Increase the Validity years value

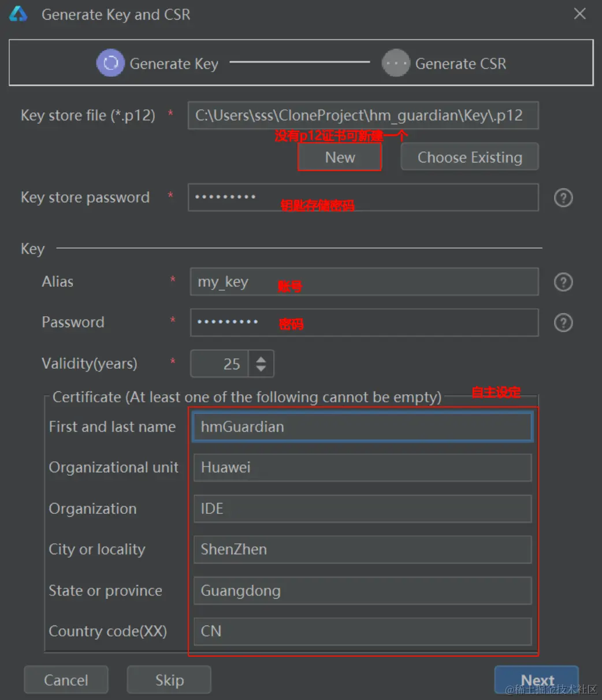(261, 359)
